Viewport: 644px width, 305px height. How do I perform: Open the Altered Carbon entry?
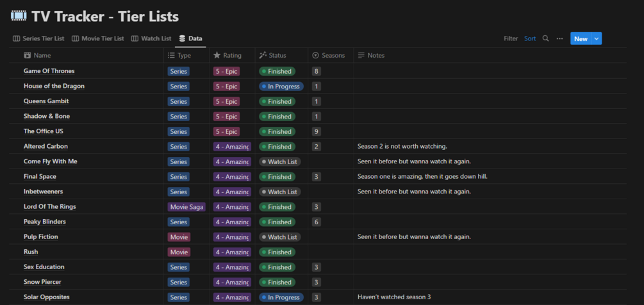point(45,146)
